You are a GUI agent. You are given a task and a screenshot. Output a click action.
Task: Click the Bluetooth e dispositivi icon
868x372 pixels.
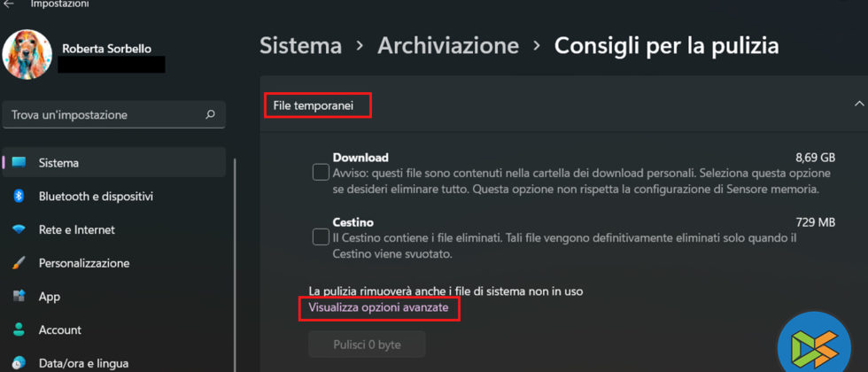pyautogui.click(x=19, y=197)
